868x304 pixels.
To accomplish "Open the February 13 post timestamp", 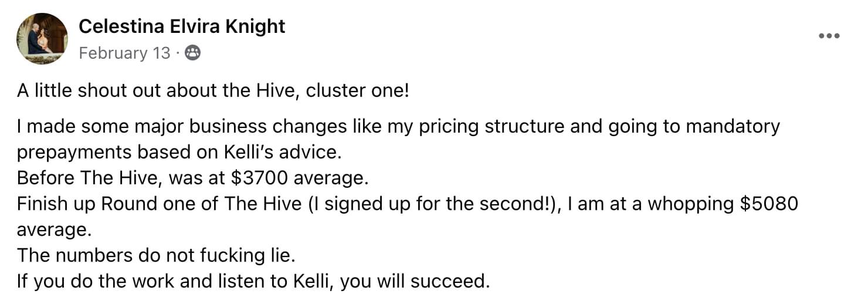I will tap(124, 53).
